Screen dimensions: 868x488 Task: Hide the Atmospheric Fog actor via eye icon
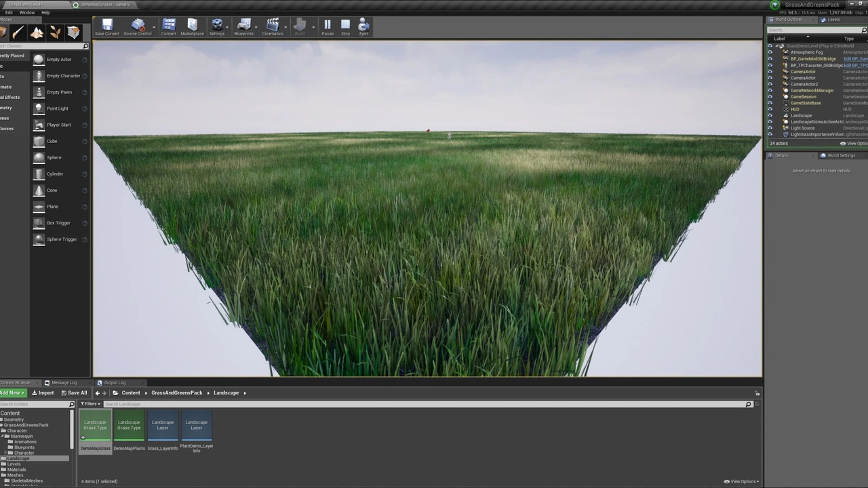(770, 52)
